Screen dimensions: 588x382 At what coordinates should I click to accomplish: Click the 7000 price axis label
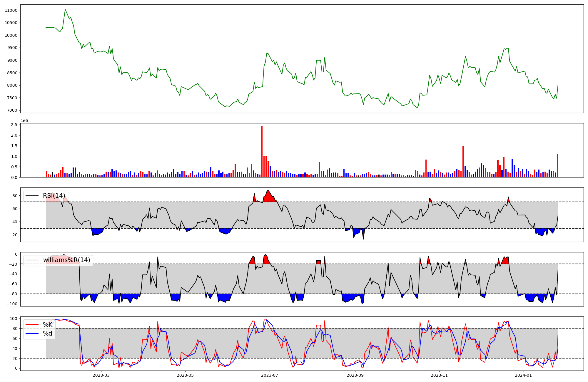[x=12, y=110]
